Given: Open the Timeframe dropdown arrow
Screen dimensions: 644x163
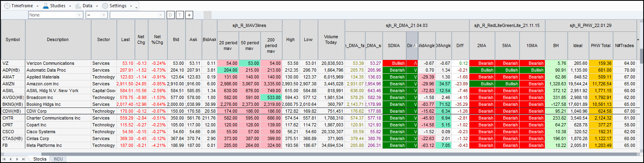Looking at the screenshot, I should [37, 6].
